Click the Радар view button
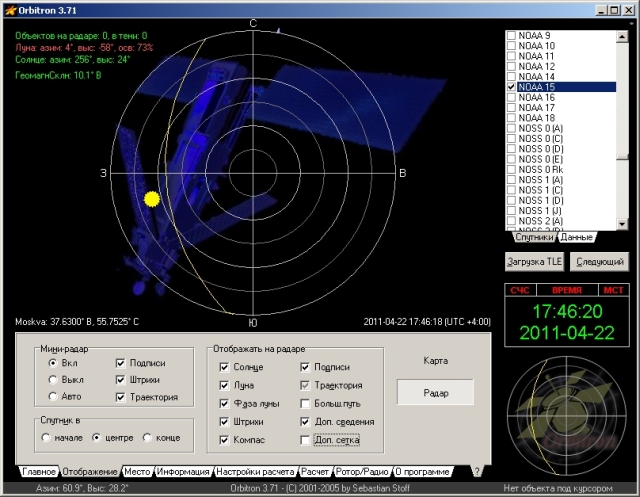 436,393
